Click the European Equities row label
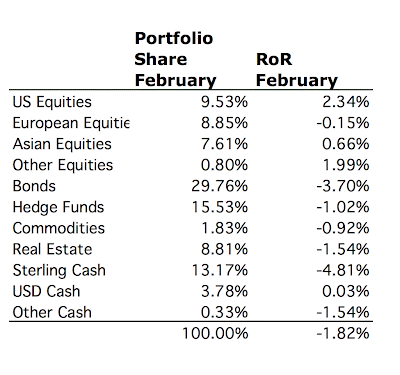 (71, 123)
